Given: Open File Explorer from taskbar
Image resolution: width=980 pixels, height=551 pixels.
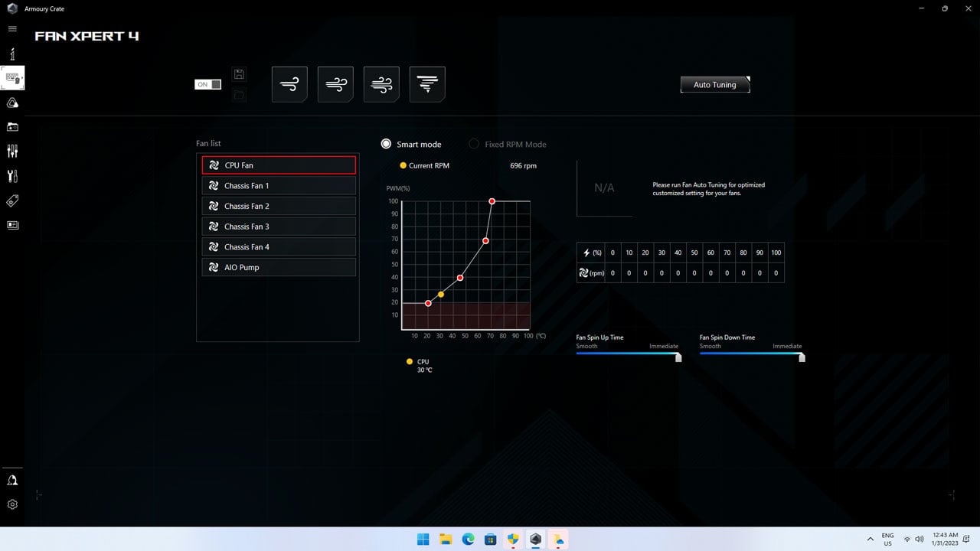Looking at the screenshot, I should pyautogui.click(x=446, y=539).
